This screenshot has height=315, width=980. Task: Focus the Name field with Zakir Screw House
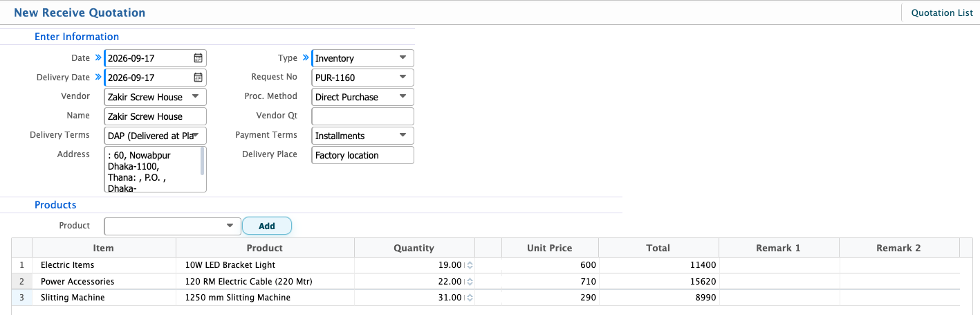click(x=156, y=116)
